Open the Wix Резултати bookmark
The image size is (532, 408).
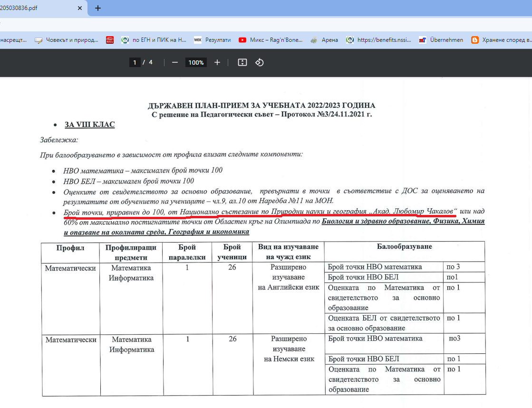pos(212,40)
